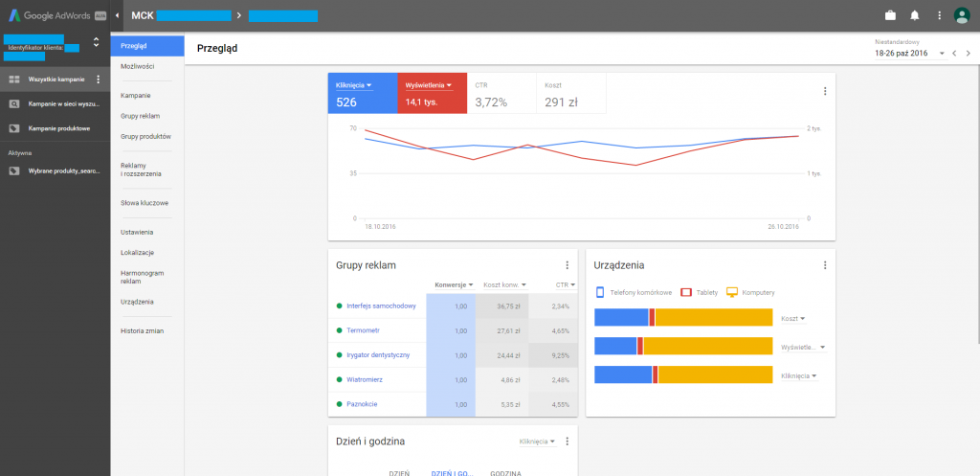Open the Kliknięcia dropdown beside device bar
The height and width of the screenshot is (476, 980).
(799, 376)
